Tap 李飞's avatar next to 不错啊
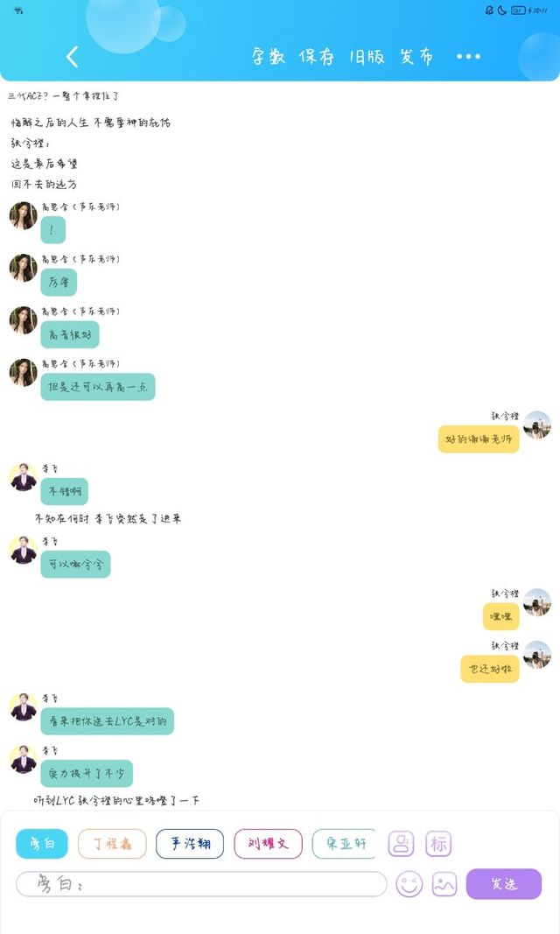 pyautogui.click(x=24, y=477)
